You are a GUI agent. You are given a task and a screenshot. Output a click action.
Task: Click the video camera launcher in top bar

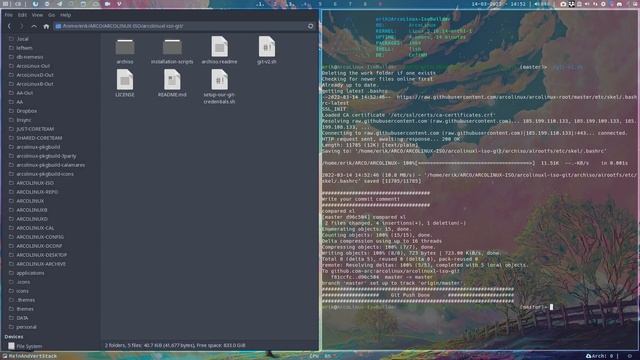107,4
